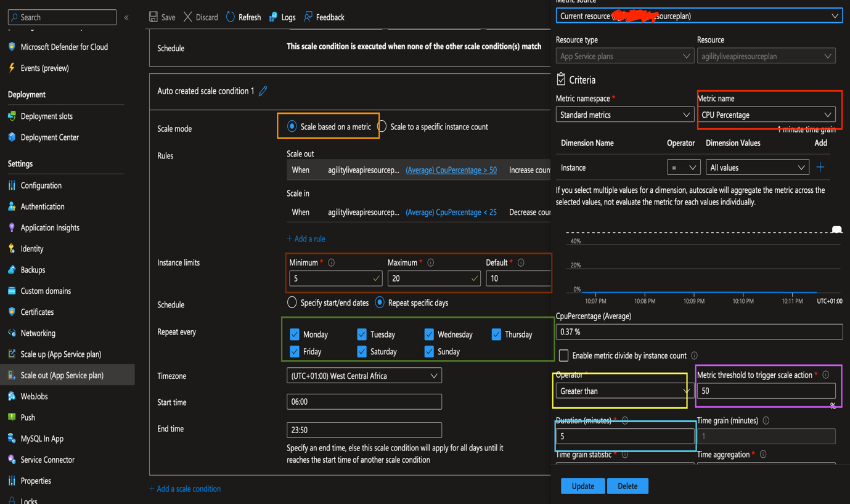Viewport: 850px width, 504px height.
Task: Click the Deployment slots icon
Action: point(12,116)
